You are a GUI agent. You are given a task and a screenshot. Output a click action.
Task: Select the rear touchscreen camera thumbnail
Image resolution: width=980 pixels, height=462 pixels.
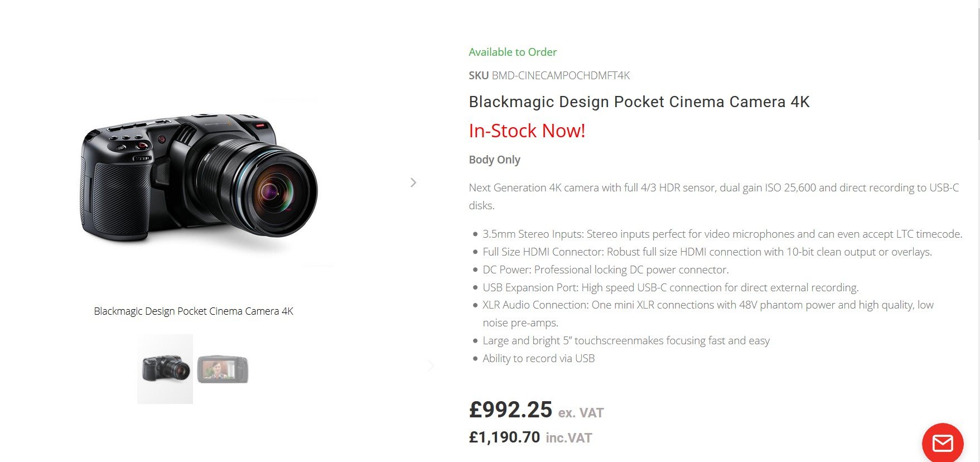coord(223,369)
